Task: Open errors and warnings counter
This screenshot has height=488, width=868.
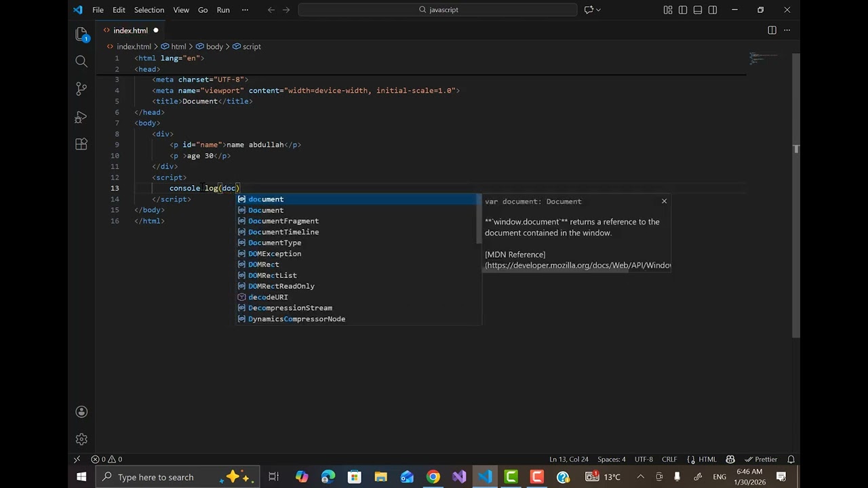Action: (107, 459)
